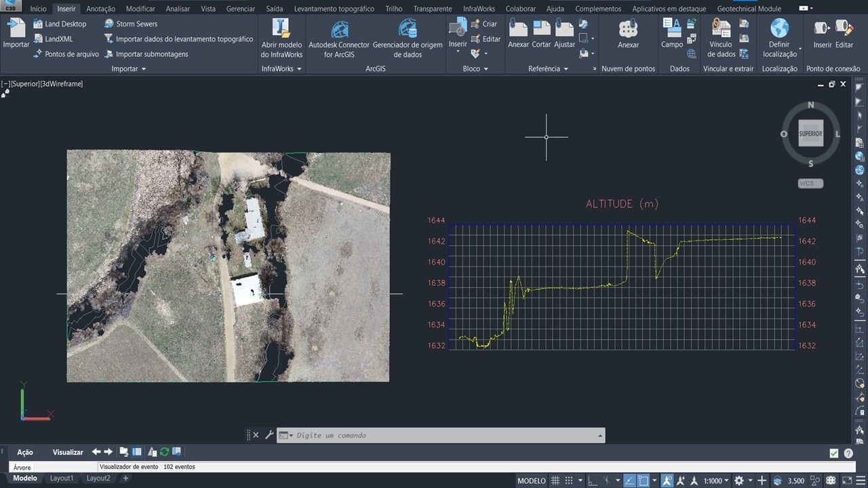Toggle the tree pane in event viewer
This screenshot has width=868, height=488.
pos(137,452)
